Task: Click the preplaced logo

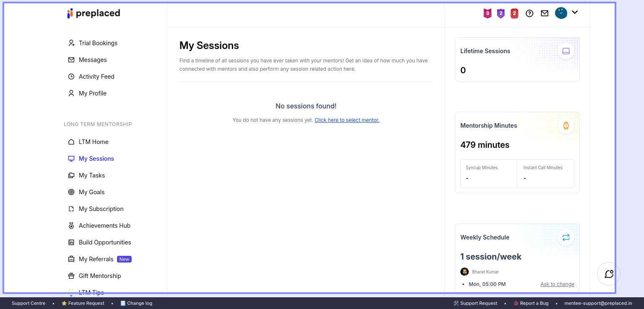Action: click(93, 13)
